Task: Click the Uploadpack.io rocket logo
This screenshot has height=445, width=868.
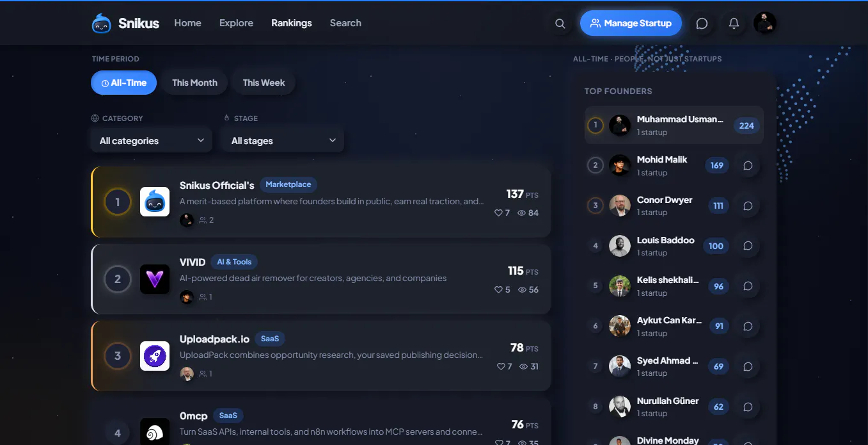Action: (x=155, y=356)
